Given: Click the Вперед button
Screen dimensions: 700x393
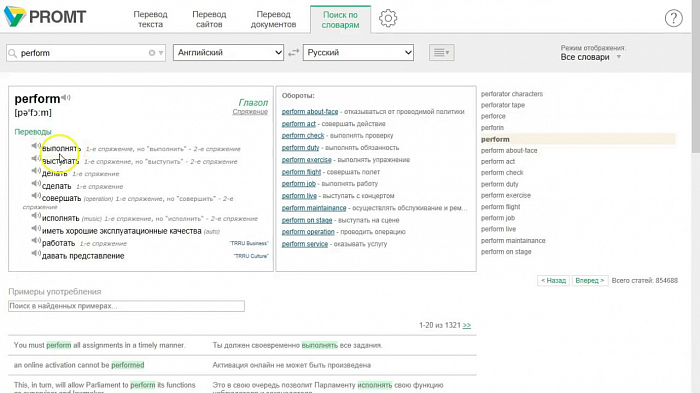Looking at the screenshot, I should click(590, 280).
